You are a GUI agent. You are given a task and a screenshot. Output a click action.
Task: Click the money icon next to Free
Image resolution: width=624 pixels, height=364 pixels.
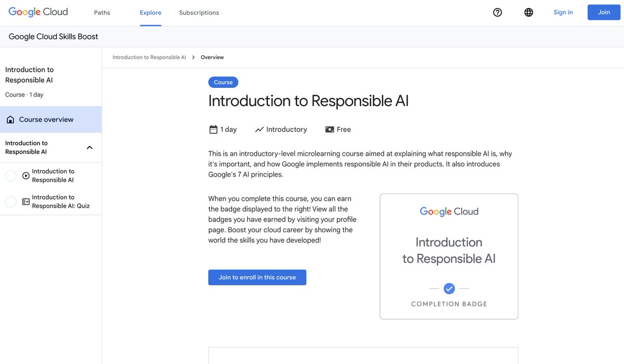click(329, 129)
